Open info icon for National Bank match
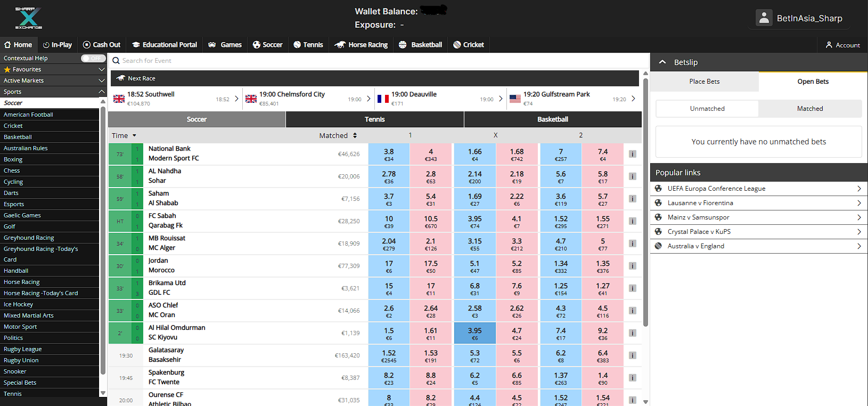The width and height of the screenshot is (868, 406). [633, 154]
